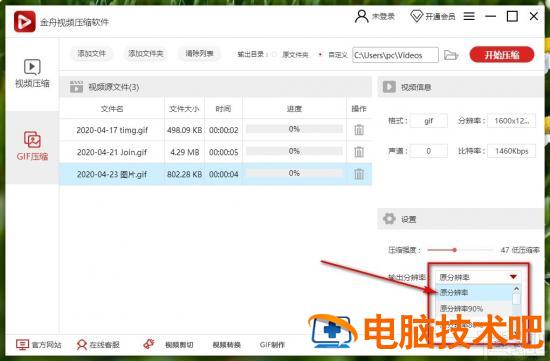The image size is (550, 361).
Task: Click the 视频信息 panel icon
Action: coord(389,87)
